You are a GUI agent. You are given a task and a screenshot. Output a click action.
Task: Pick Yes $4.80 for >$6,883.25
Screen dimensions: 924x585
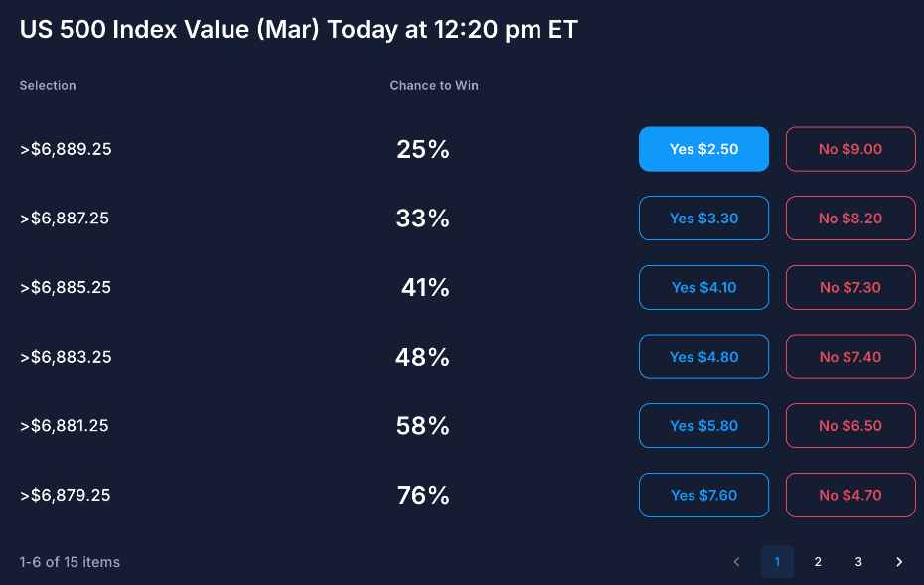(x=703, y=357)
